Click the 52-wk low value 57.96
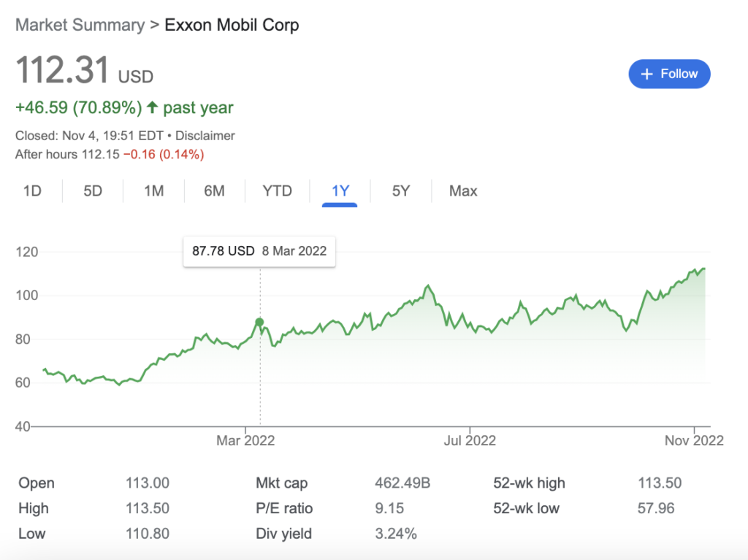This screenshot has width=748, height=560. pyautogui.click(x=656, y=508)
